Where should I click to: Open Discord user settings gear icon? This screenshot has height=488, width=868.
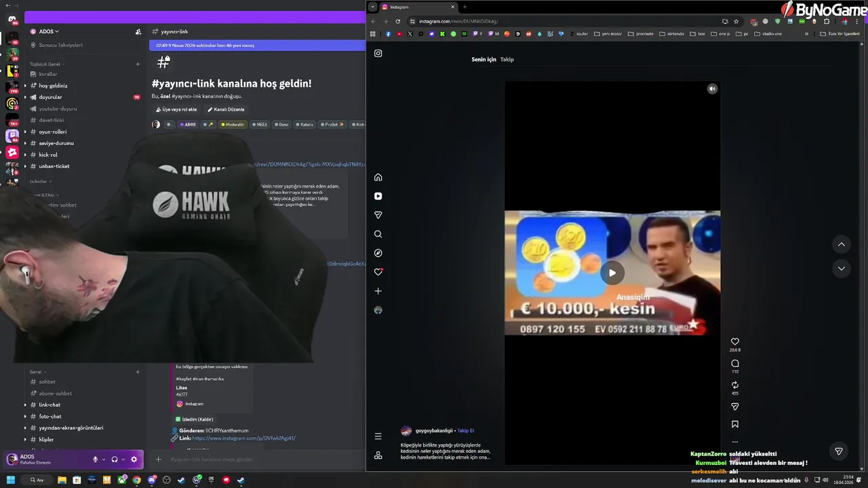click(x=134, y=460)
